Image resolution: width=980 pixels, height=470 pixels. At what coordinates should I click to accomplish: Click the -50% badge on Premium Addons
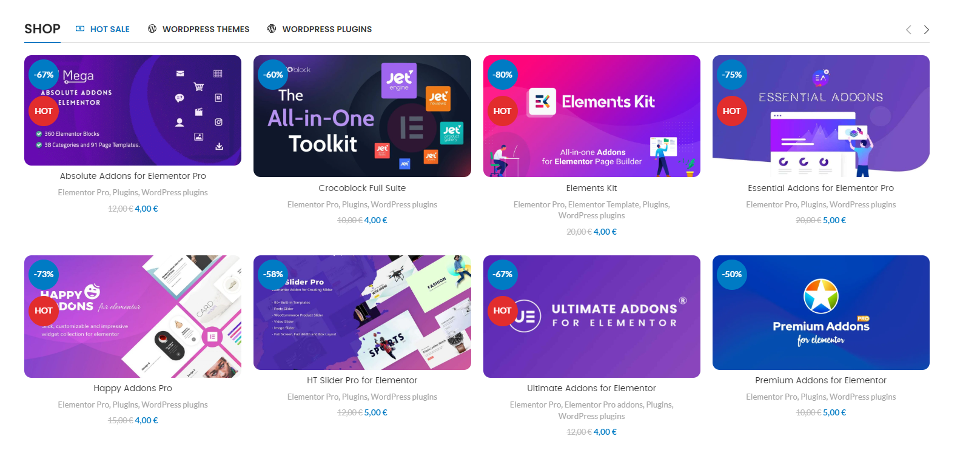click(x=732, y=274)
